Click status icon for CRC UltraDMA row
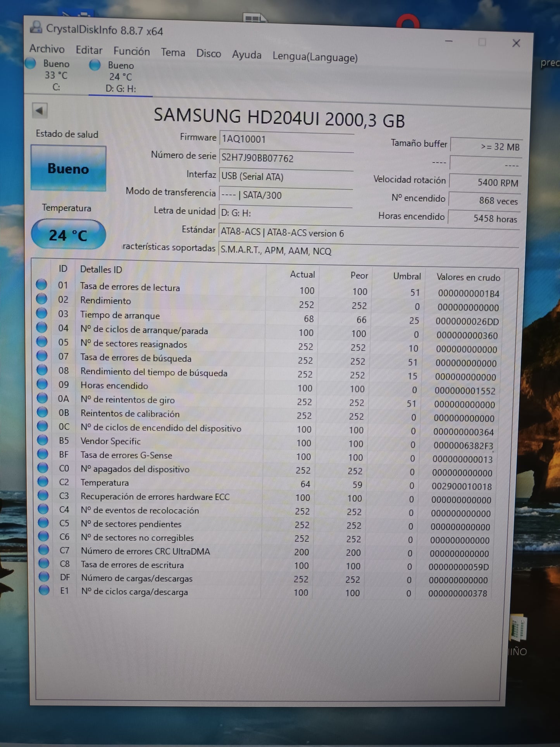 [x=44, y=550]
